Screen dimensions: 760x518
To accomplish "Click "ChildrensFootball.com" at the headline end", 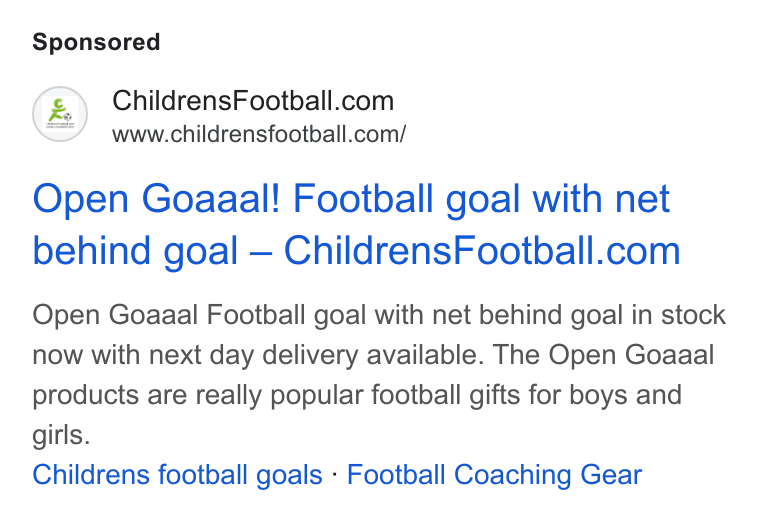I will (x=482, y=251).
